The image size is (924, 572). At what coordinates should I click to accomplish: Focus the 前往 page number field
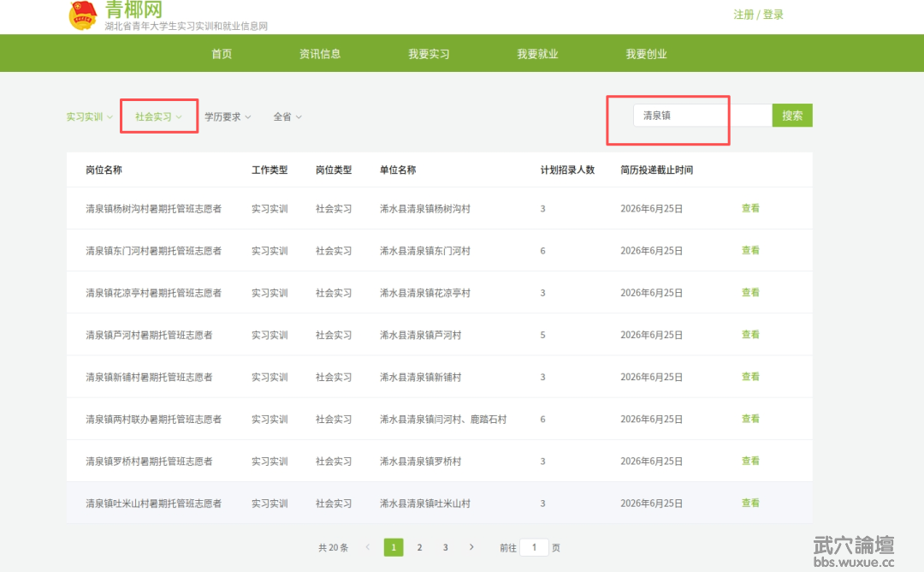pyautogui.click(x=535, y=547)
